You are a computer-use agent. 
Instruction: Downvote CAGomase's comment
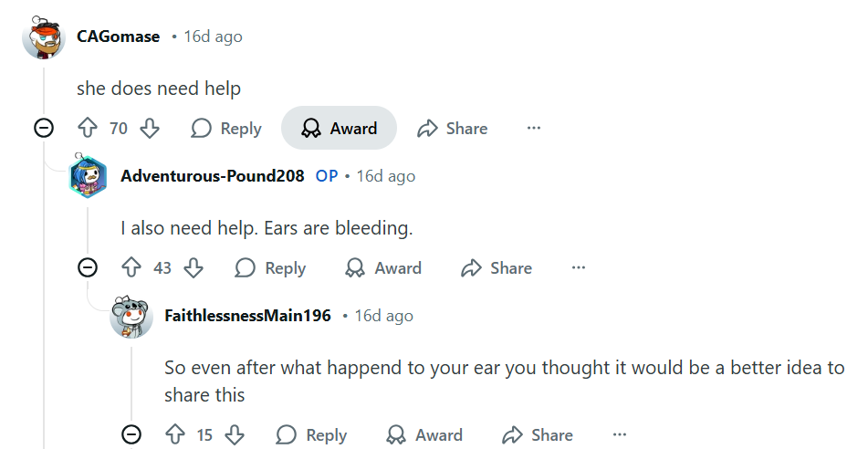[149, 129]
